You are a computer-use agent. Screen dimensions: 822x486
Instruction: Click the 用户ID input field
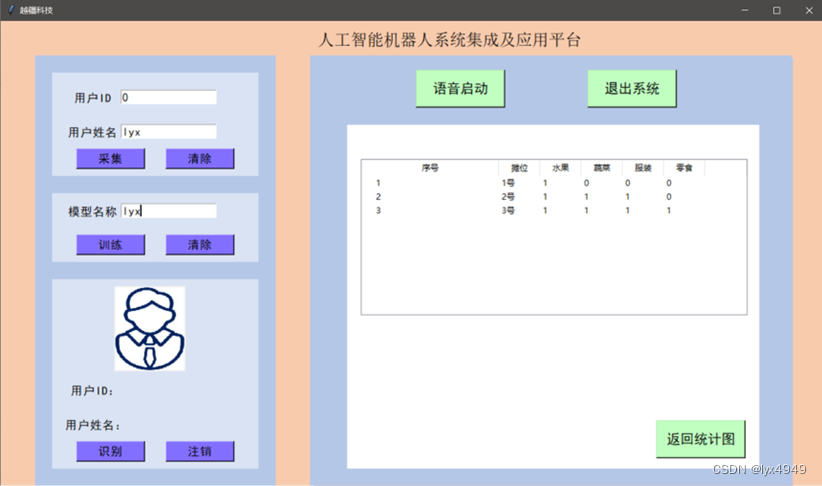click(x=168, y=97)
